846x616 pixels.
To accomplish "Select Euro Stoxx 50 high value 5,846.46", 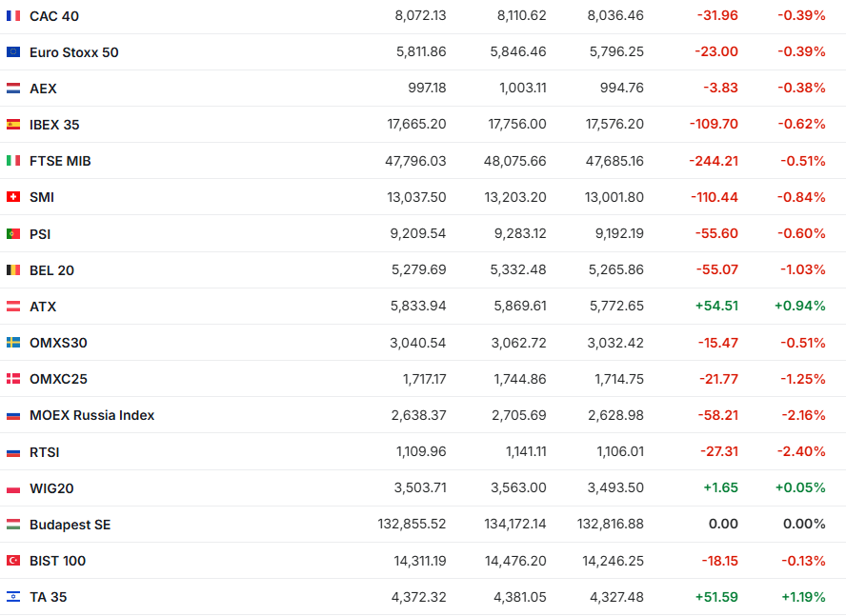I will (518, 51).
